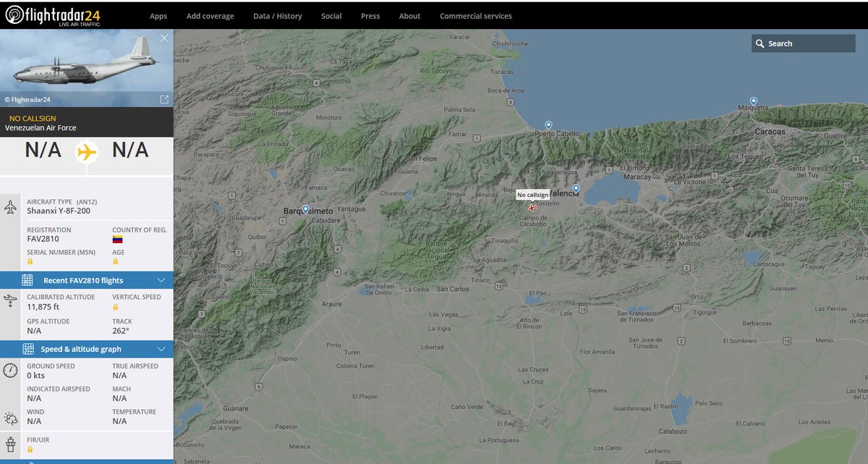Click graph icon beside Speed & altitude
Viewport: 868px width, 464px height.
coord(27,349)
